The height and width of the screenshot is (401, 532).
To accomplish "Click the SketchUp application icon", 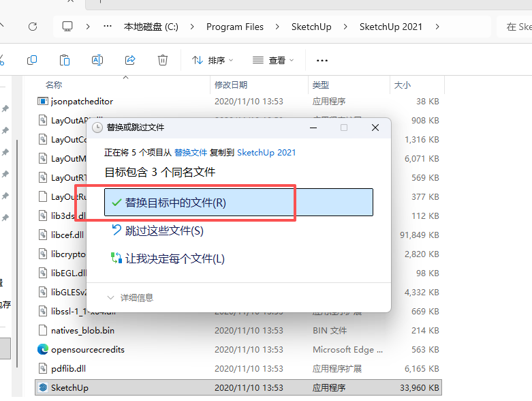I will click(x=43, y=387).
